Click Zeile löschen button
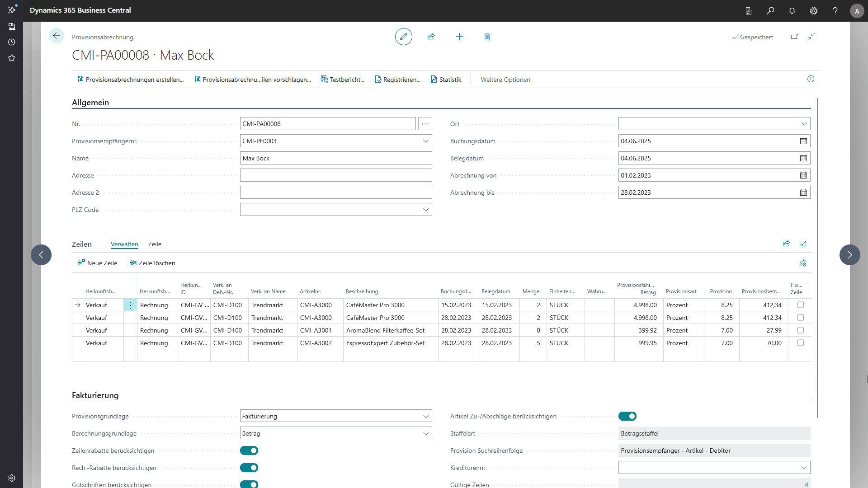The height and width of the screenshot is (488, 868). point(152,263)
